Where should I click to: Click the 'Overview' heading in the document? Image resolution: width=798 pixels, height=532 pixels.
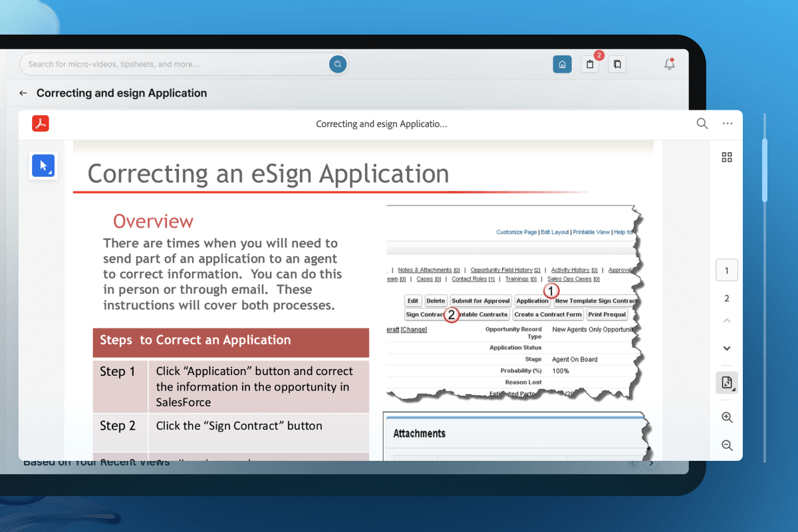tap(153, 221)
